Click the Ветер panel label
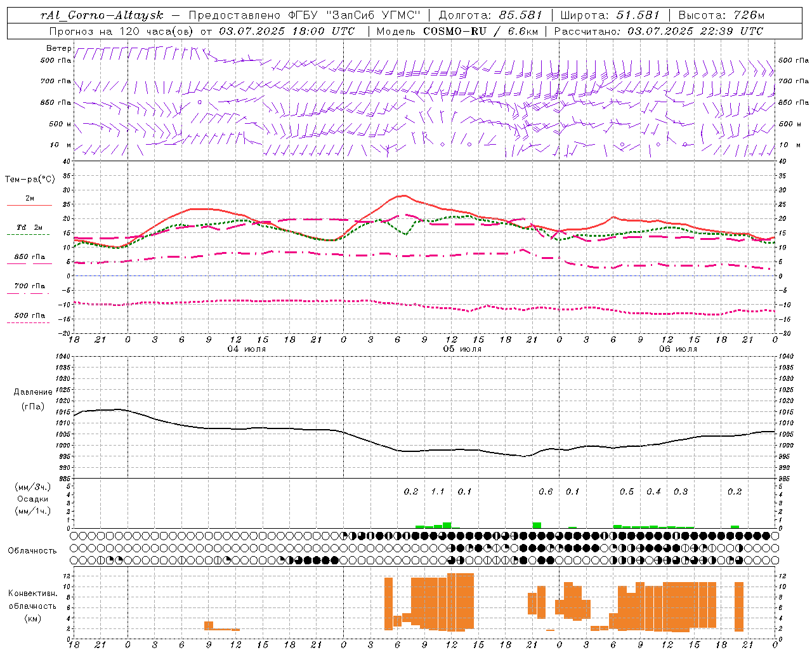812x650 pixels. click(x=58, y=48)
